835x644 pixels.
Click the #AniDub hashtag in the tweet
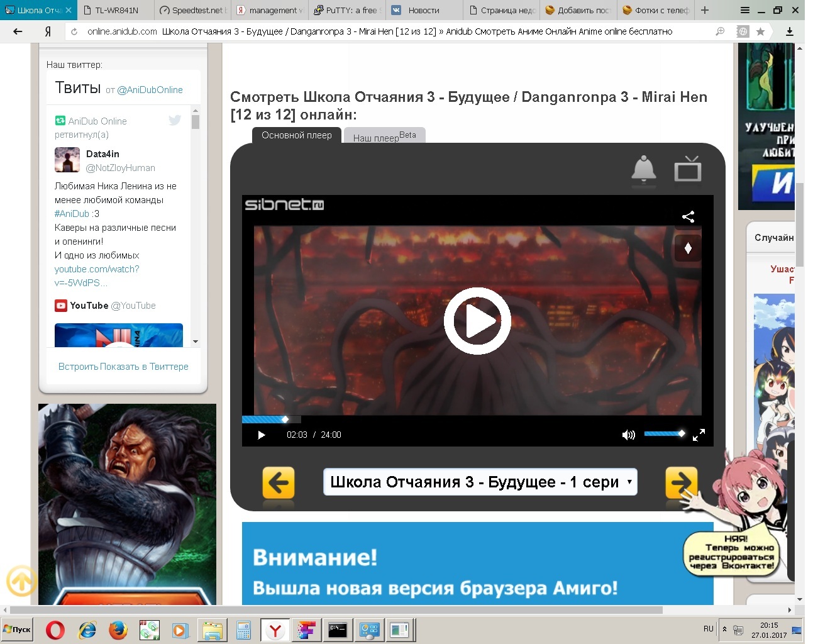click(x=72, y=214)
